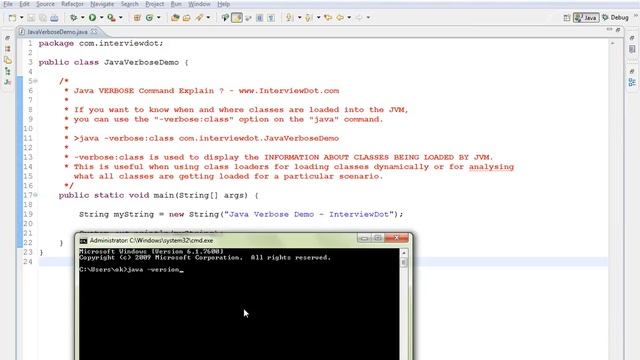Open the Debug configurations dropdown arrow

point(82,18)
